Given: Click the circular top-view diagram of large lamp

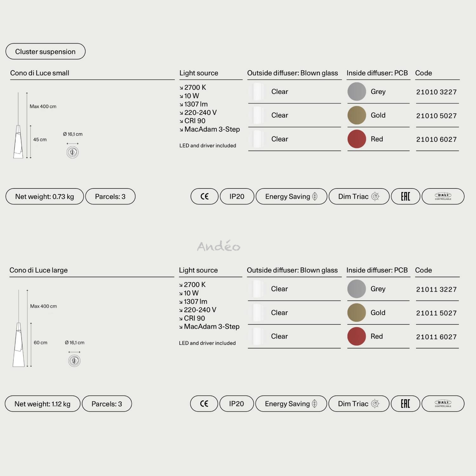Looking at the screenshot, I should coord(74,361).
